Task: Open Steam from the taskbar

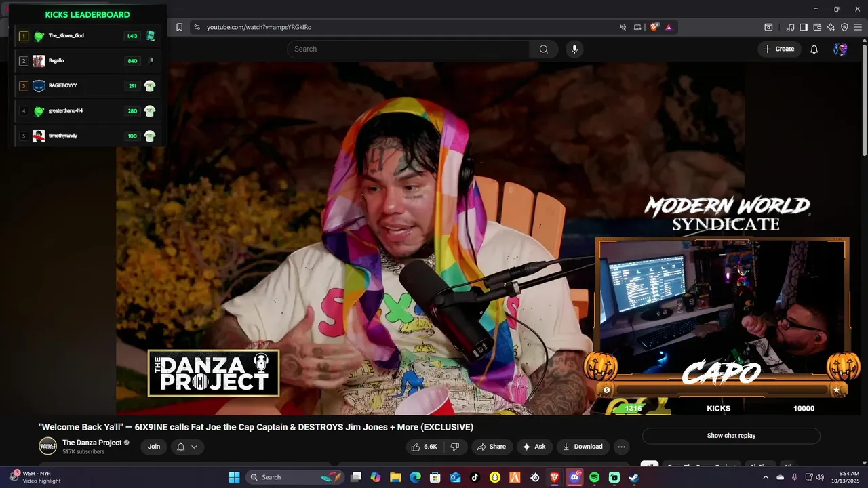Action: [x=634, y=477]
